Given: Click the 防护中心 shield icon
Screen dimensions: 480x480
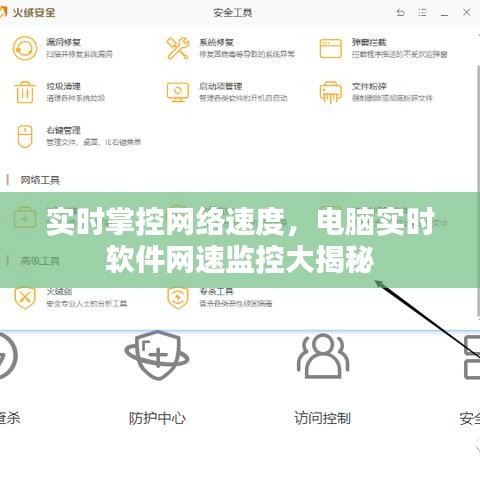Looking at the screenshot, I should point(157,355).
